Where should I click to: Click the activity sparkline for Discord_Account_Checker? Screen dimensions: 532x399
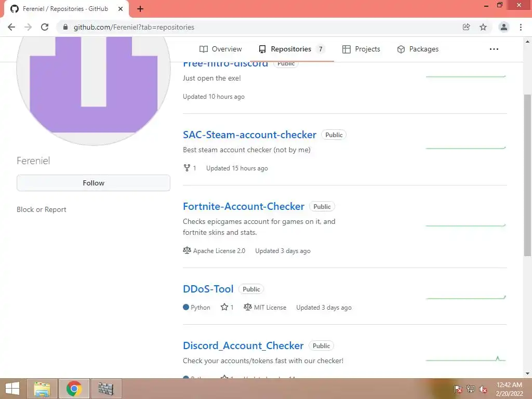(x=466, y=359)
